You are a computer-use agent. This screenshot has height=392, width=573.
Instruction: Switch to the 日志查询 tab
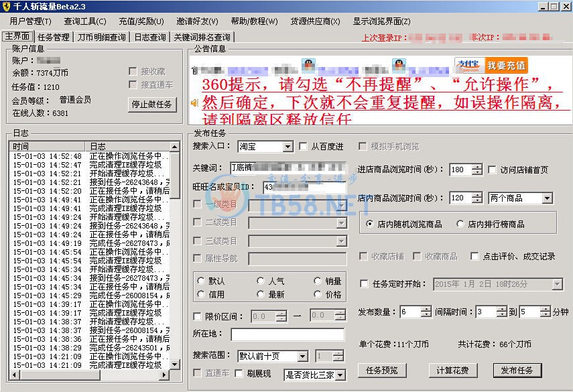(150, 38)
